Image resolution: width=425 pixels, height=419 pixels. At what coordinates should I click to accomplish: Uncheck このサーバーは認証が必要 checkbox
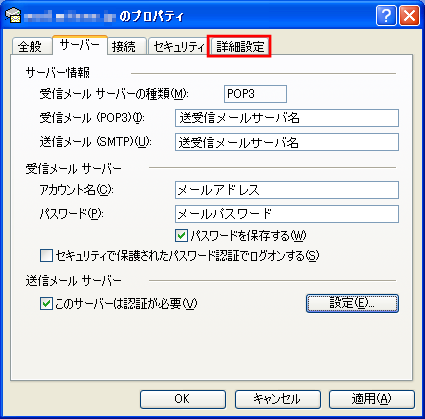click(x=46, y=304)
